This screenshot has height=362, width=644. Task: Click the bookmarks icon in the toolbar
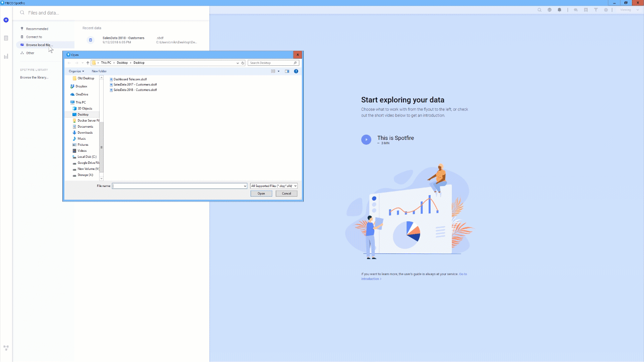click(x=586, y=10)
